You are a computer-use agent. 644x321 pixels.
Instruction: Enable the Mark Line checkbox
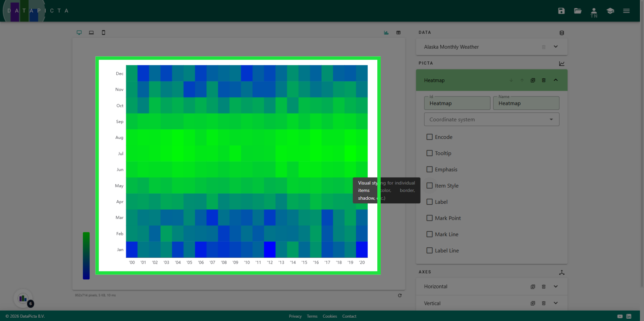(429, 234)
